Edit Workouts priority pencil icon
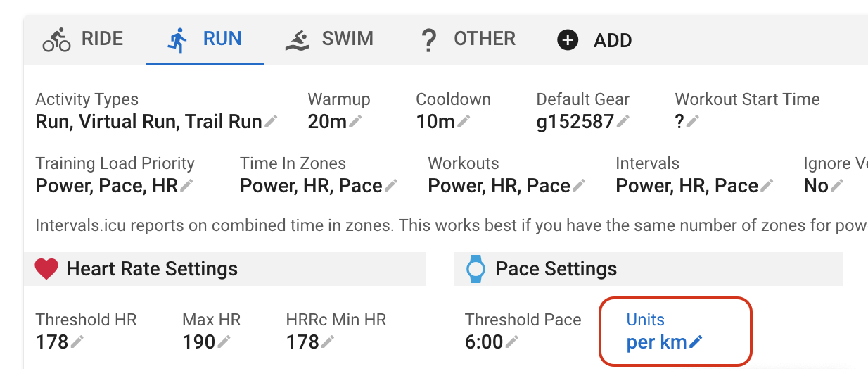This screenshot has width=868, height=369. tap(579, 186)
